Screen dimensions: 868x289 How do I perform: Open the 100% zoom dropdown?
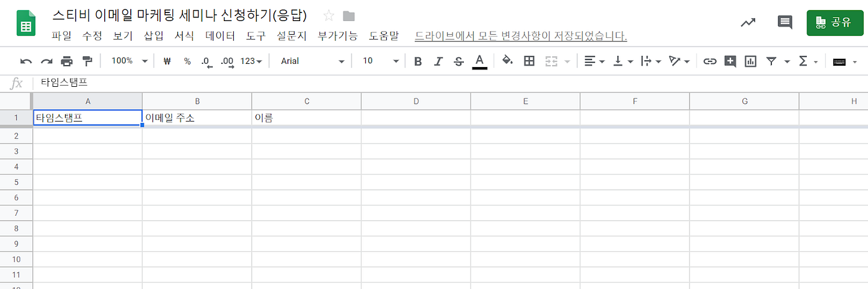129,61
